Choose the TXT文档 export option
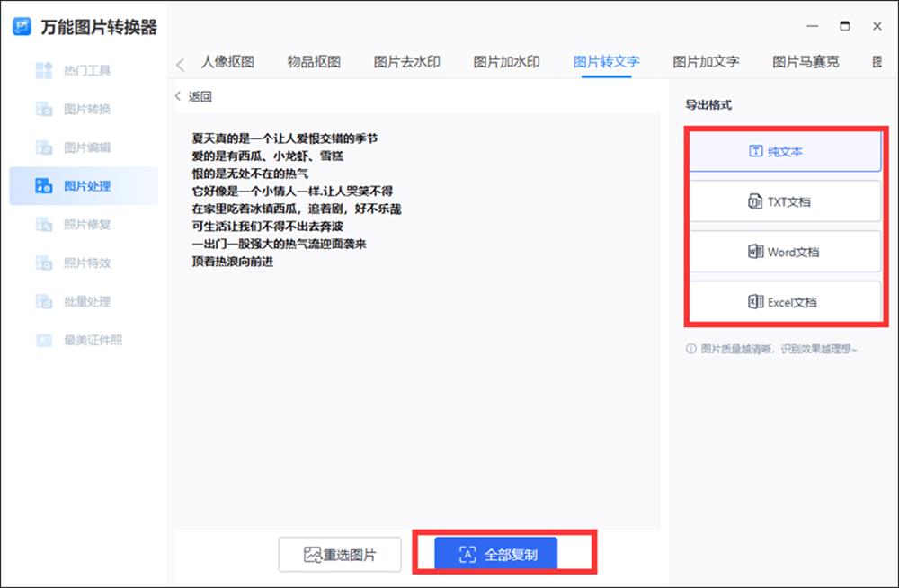Screen dimensions: 899x588 click(x=786, y=200)
